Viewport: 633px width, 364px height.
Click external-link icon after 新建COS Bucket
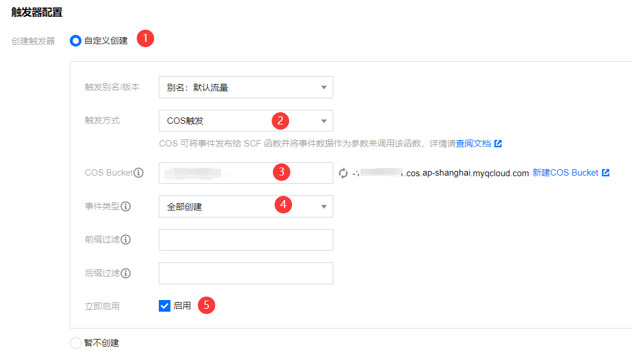click(x=606, y=173)
